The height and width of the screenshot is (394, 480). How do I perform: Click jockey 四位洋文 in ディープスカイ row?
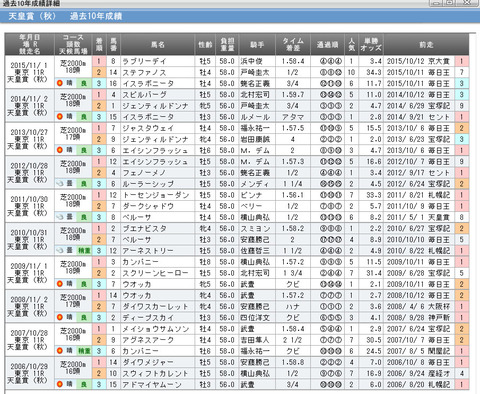(255, 318)
